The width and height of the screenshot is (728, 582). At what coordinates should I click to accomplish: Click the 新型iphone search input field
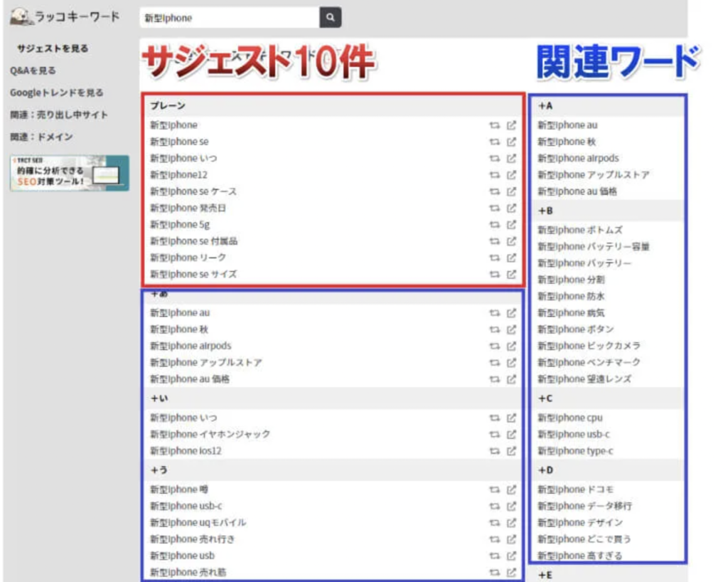[230, 18]
